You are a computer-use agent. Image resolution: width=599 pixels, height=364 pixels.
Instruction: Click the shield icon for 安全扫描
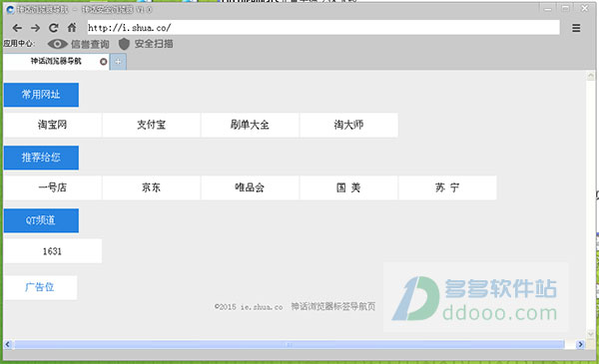point(124,44)
